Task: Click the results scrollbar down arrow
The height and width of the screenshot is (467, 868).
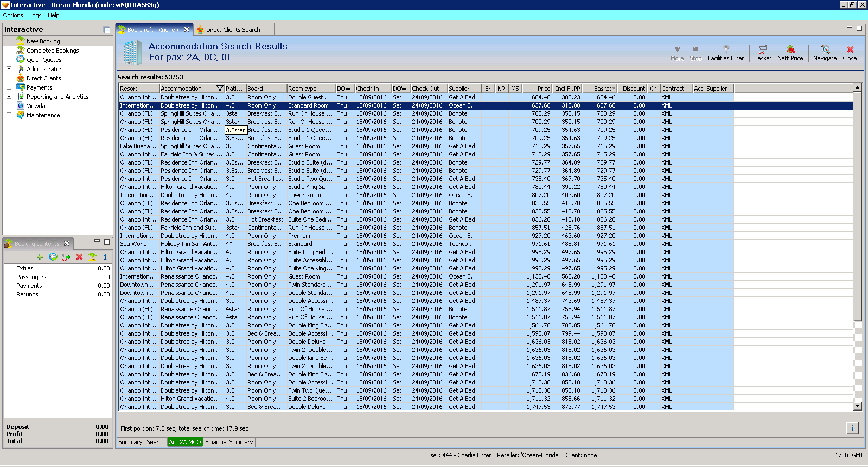Action: 858,406
